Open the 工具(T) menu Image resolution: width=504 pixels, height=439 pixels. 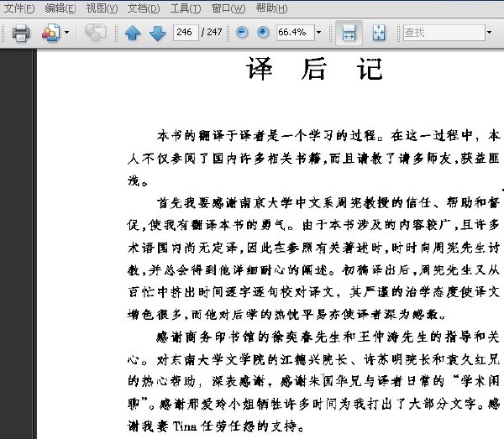click(186, 8)
